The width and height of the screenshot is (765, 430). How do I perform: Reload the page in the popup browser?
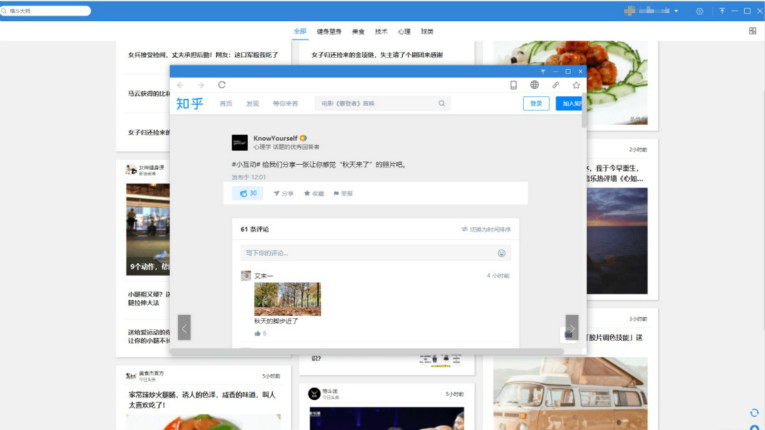pos(221,85)
